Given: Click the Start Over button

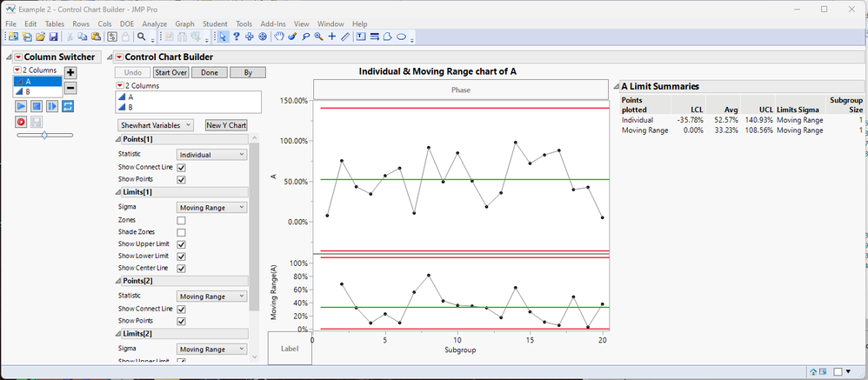Looking at the screenshot, I should click(171, 72).
